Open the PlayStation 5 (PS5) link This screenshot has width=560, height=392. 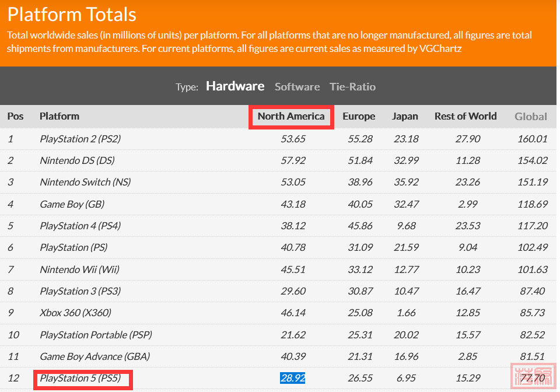click(80, 379)
